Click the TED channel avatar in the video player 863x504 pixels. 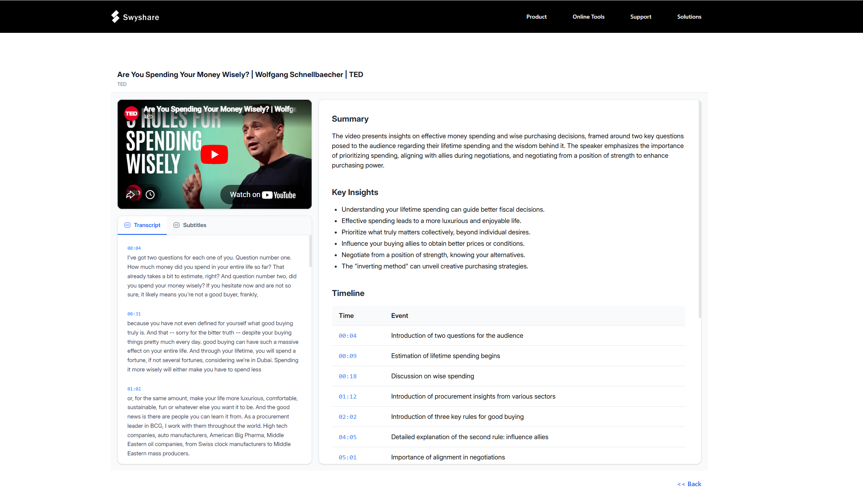point(131,114)
